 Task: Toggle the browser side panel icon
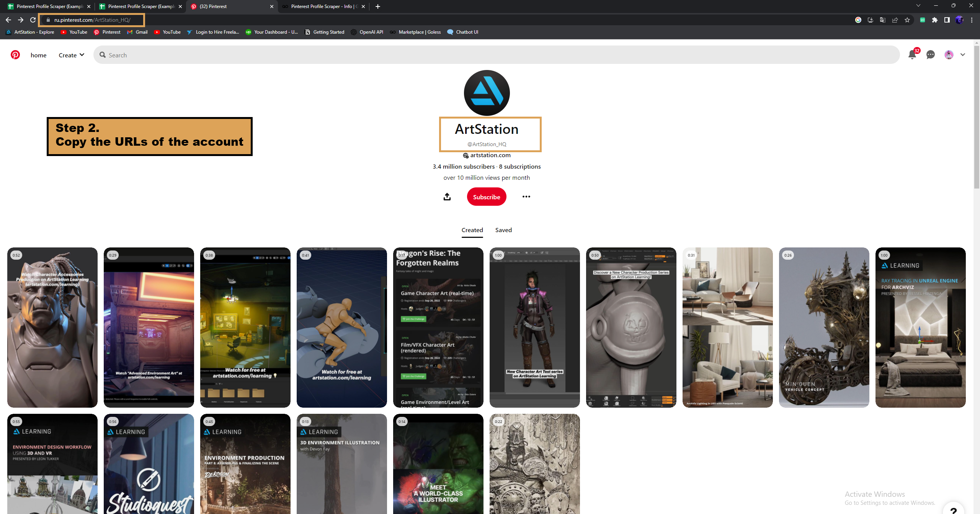pos(947,20)
